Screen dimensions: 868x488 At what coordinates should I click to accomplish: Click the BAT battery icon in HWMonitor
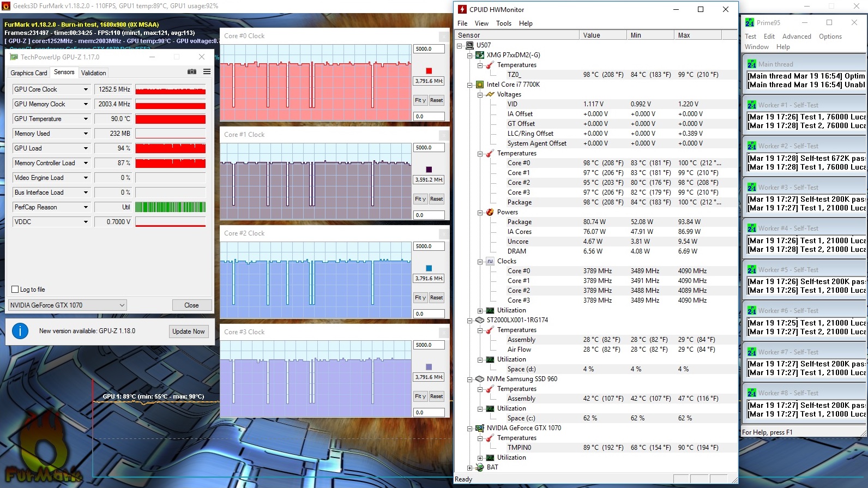point(480,467)
